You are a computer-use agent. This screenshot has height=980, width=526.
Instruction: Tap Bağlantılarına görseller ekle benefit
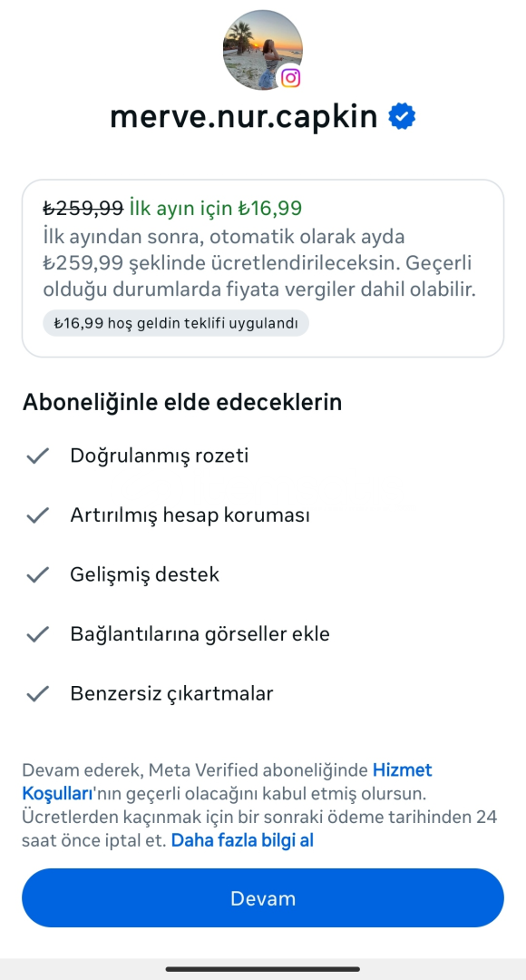click(200, 633)
